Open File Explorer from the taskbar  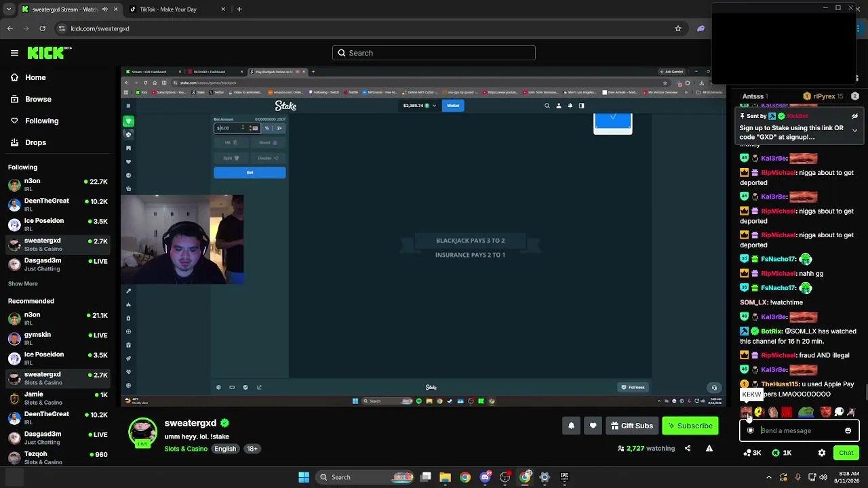[446, 477]
